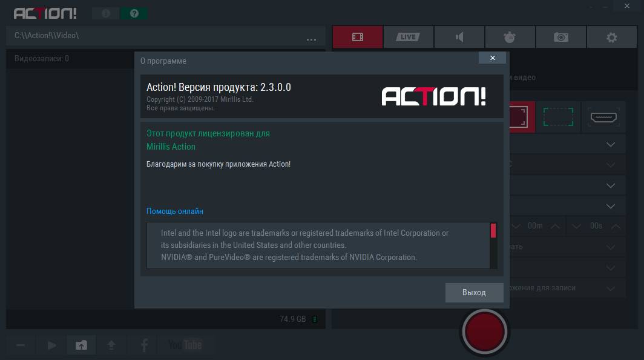The height and width of the screenshot is (360, 644).
Task: Click the Copyright (C) 2009-2017 Mirillis Ltd. line
Action: pos(200,99)
